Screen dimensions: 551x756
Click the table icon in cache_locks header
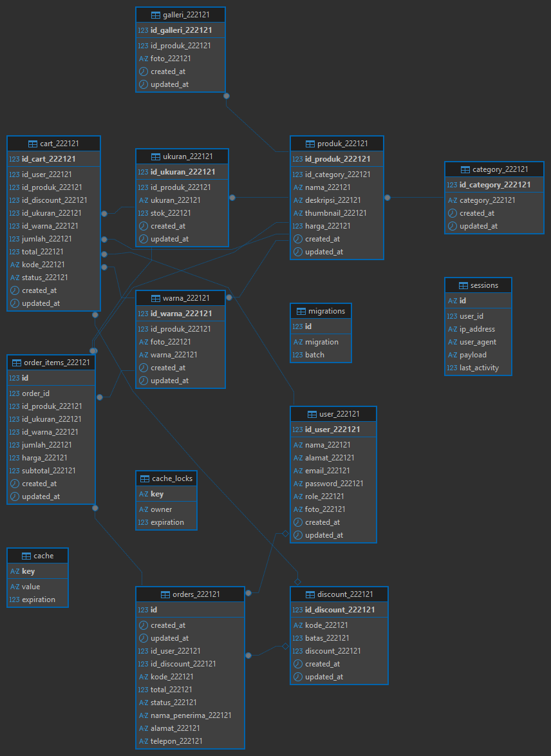click(144, 478)
